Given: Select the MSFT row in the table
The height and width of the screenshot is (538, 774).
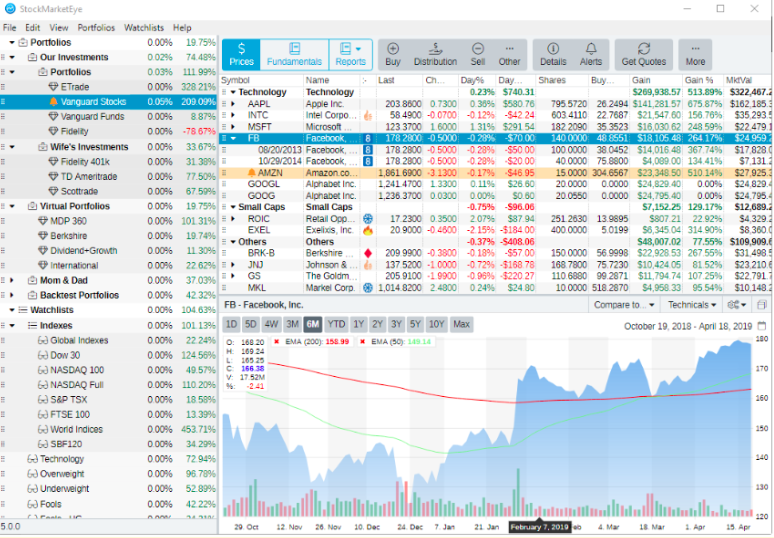Looking at the screenshot, I should click(x=495, y=127).
